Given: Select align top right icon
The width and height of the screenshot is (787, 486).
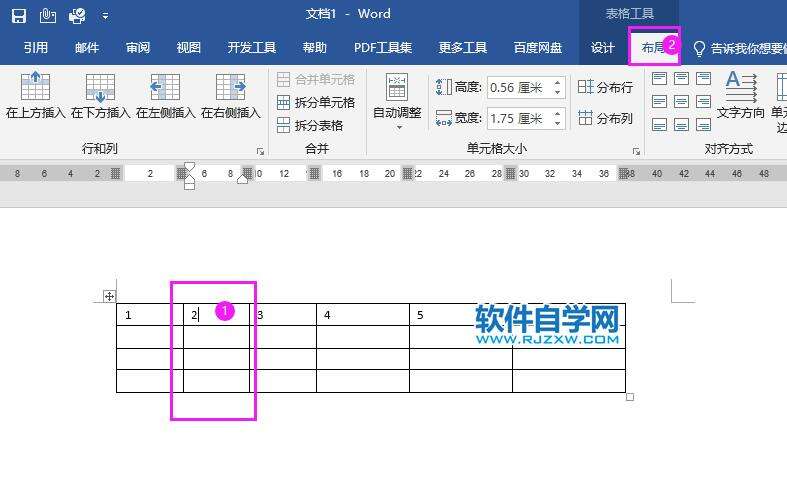Looking at the screenshot, I should tap(703, 78).
